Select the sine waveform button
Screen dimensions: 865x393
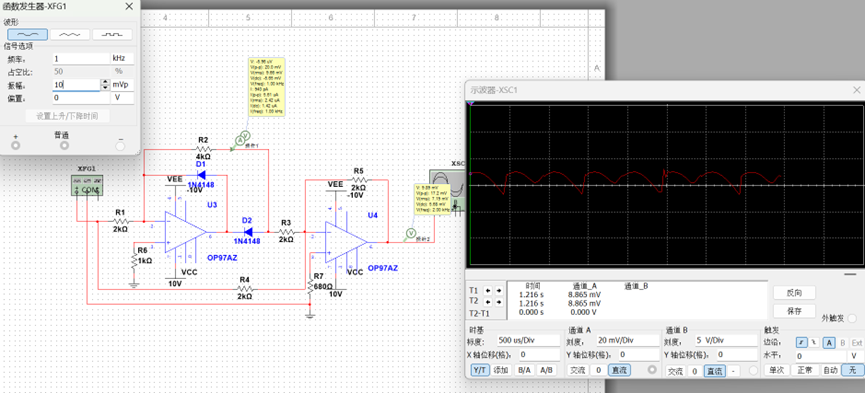pos(28,34)
